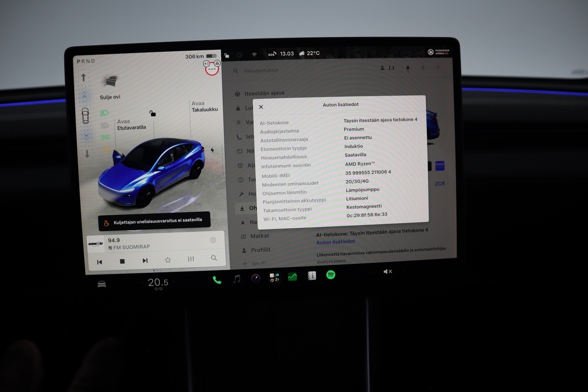588x392 pixels.
Task: Select forward gear up arrow
Action: coord(83,78)
